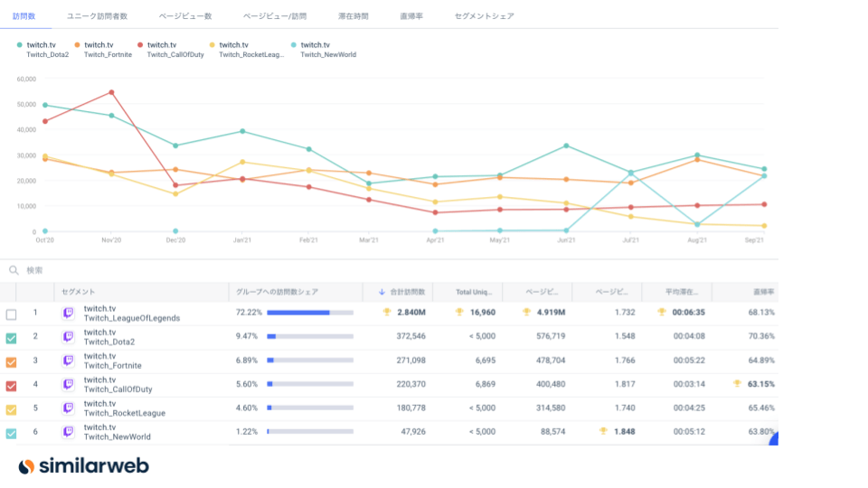Click the Twitch_LeagueOfLegends share progress bar
Image resolution: width=868 pixels, height=488 pixels.
coord(309,313)
